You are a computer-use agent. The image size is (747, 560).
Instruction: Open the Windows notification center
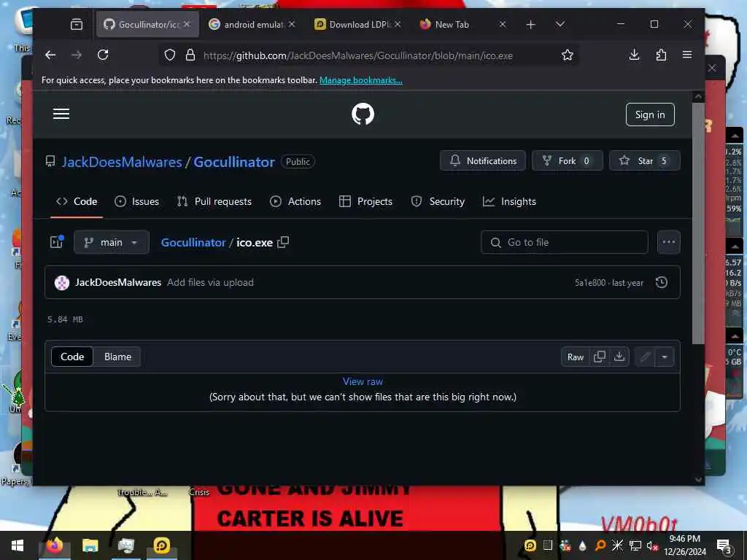(x=724, y=545)
